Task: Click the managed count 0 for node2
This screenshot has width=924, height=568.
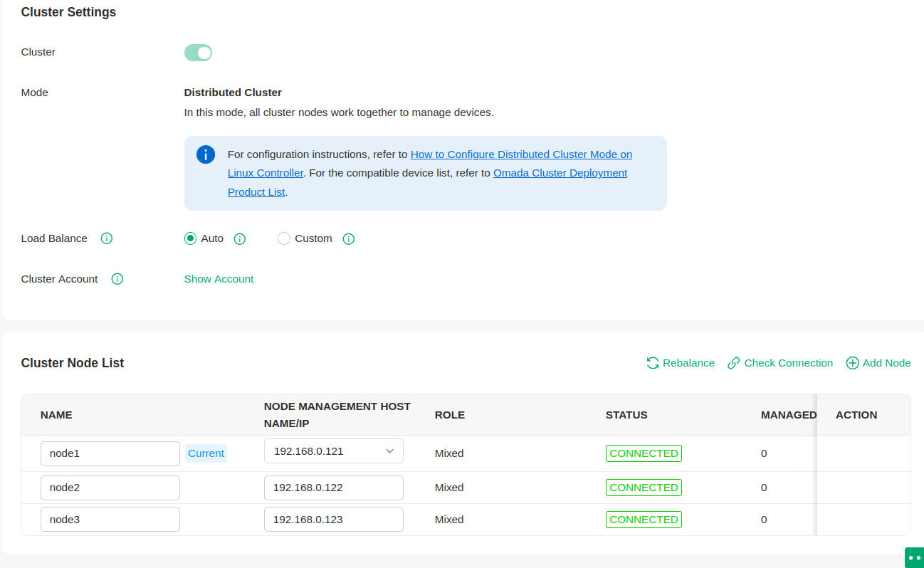Action: click(764, 488)
